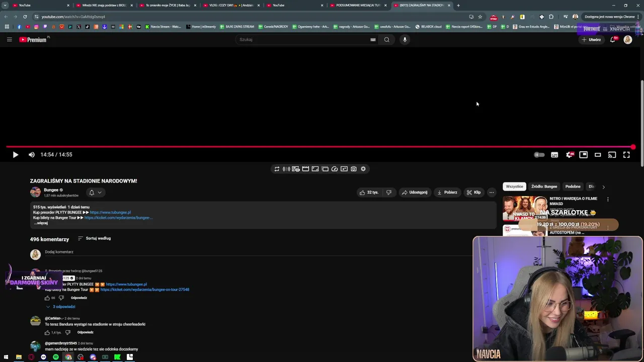Open tubungee.pl link in description

tap(110, 213)
